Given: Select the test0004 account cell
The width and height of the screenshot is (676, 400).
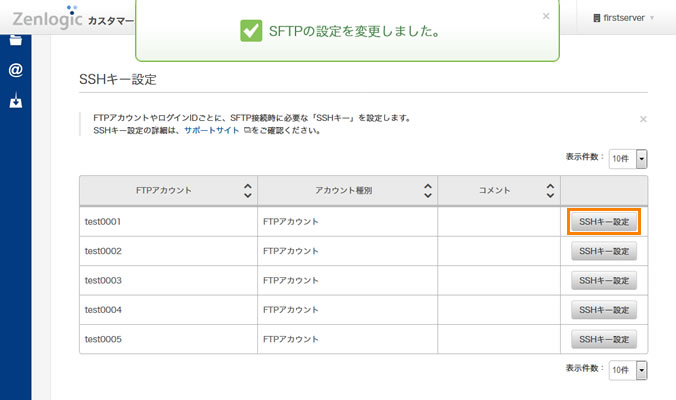Looking at the screenshot, I should click(168, 309).
